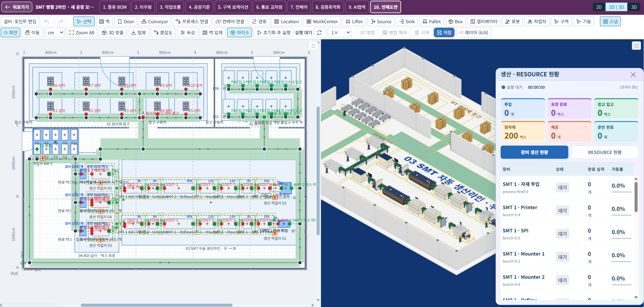Click 초기화 후 실행 button
Screen dimensions: 644x307
(x=274, y=33)
